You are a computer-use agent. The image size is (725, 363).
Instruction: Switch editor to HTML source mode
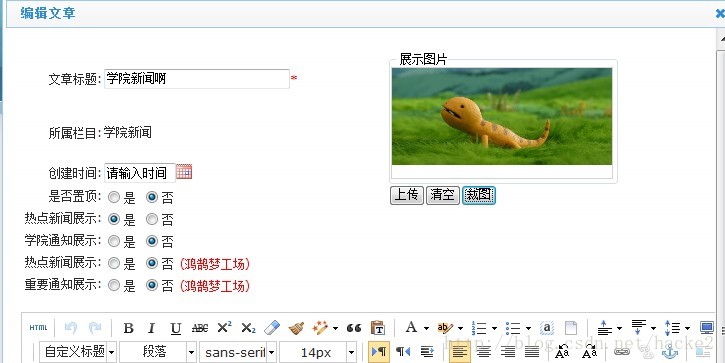pyautogui.click(x=38, y=328)
